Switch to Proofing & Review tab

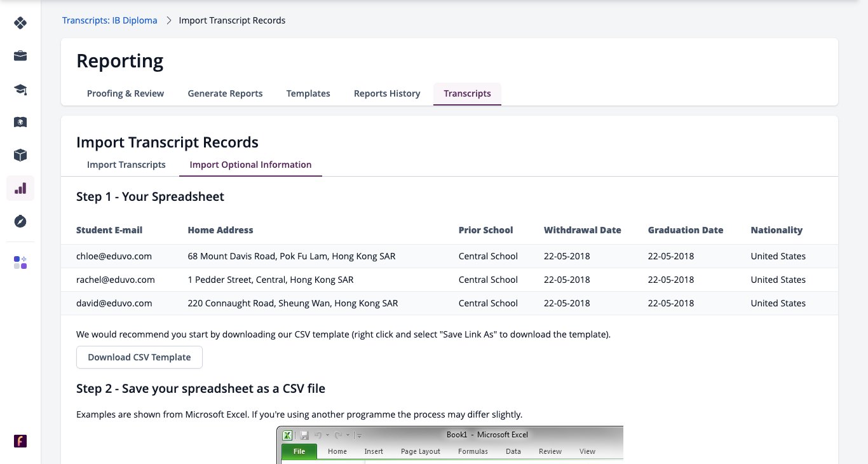click(x=125, y=93)
